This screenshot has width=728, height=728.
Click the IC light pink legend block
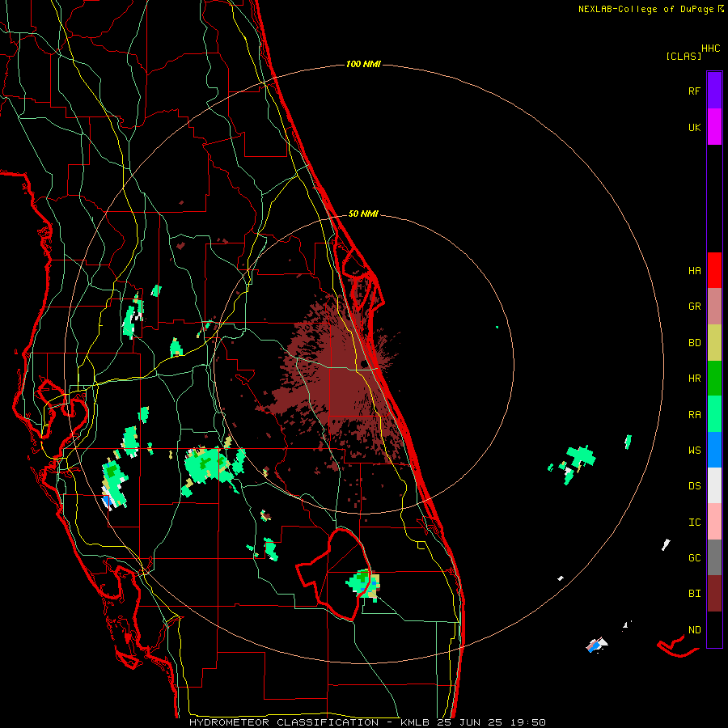click(x=714, y=522)
